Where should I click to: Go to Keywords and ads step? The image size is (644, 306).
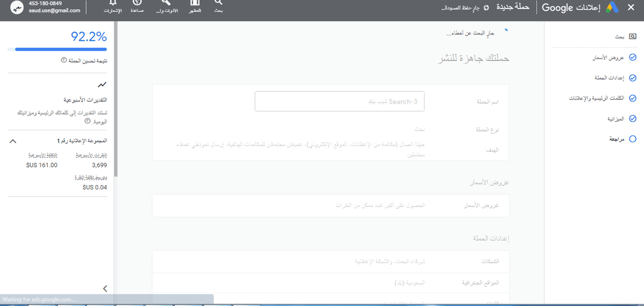click(596, 98)
